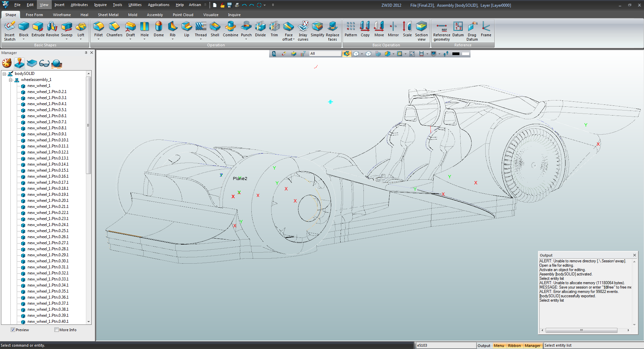This screenshot has width=644, height=349.
Task: Click the Print icon in title bar
Action: pos(237,5)
